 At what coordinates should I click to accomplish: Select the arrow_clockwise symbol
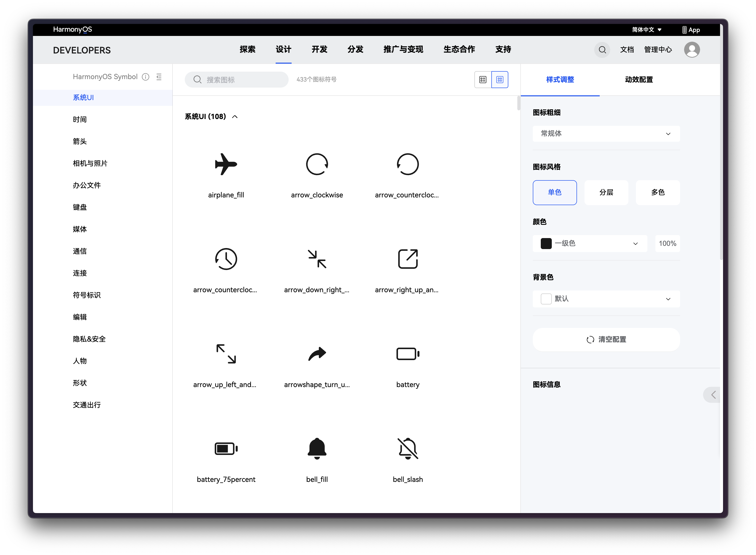tap(317, 164)
